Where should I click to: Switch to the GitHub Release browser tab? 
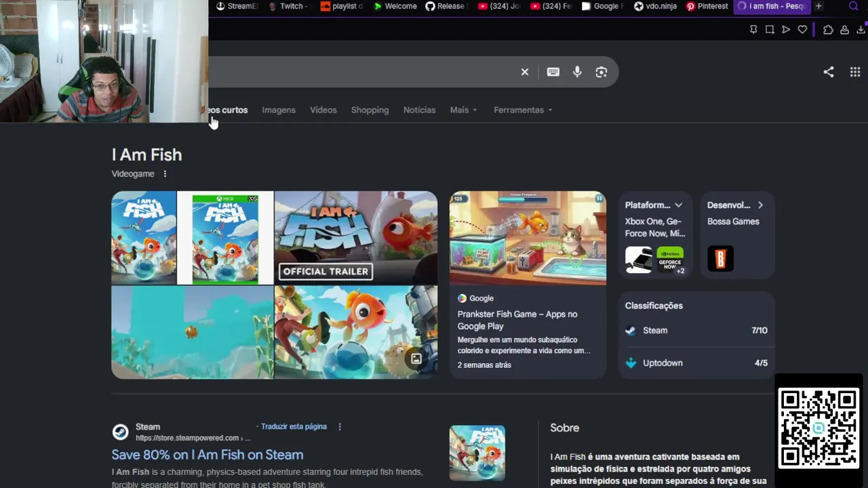447,6
